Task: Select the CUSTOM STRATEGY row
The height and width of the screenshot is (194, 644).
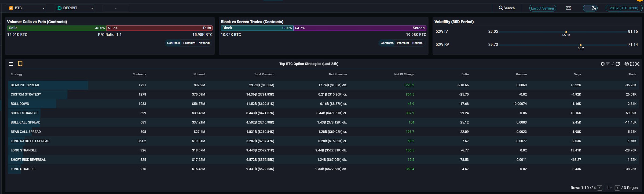Action: pyautogui.click(x=323, y=95)
